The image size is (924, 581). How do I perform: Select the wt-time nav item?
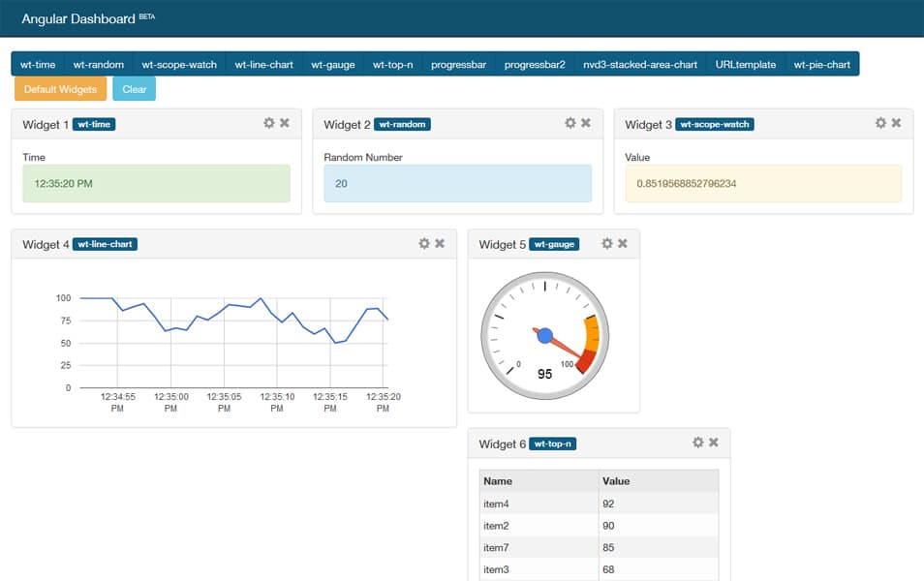click(37, 64)
